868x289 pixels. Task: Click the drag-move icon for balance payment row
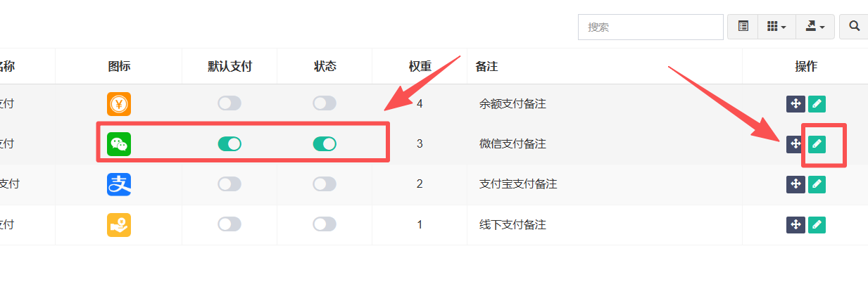click(x=795, y=104)
